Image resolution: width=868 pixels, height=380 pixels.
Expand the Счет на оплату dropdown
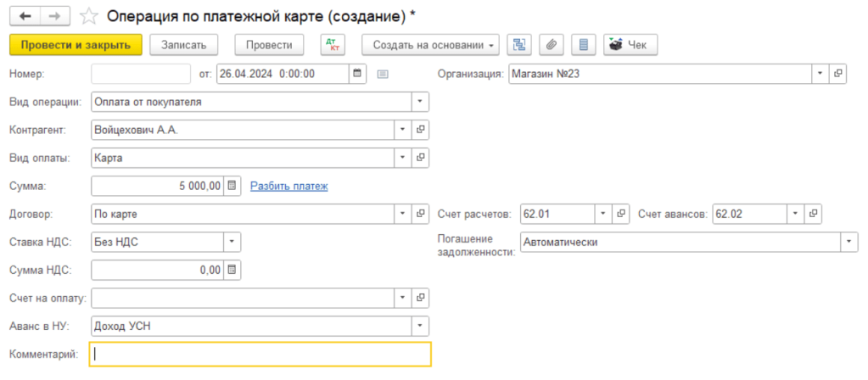tap(402, 298)
